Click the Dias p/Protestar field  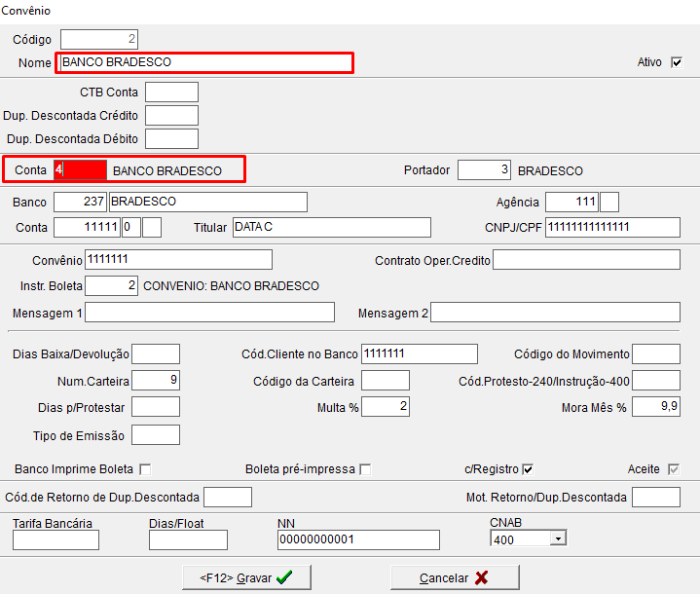pos(156,406)
